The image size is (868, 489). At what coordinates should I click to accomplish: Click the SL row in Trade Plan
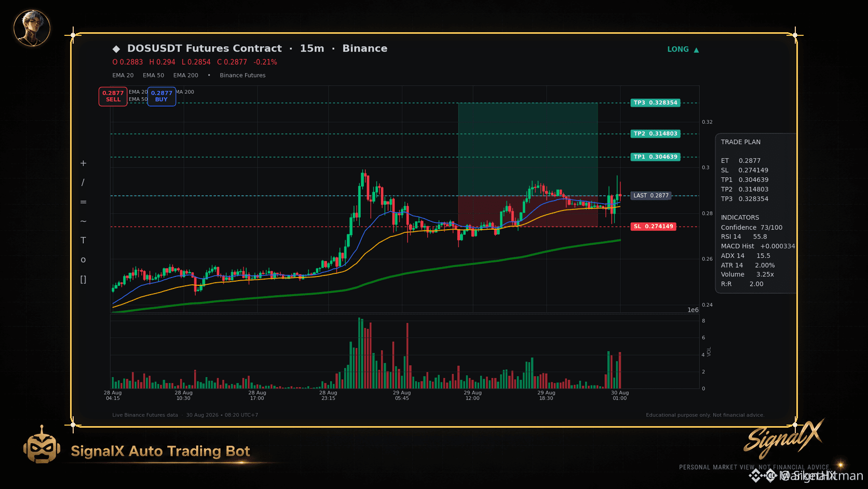(x=744, y=170)
